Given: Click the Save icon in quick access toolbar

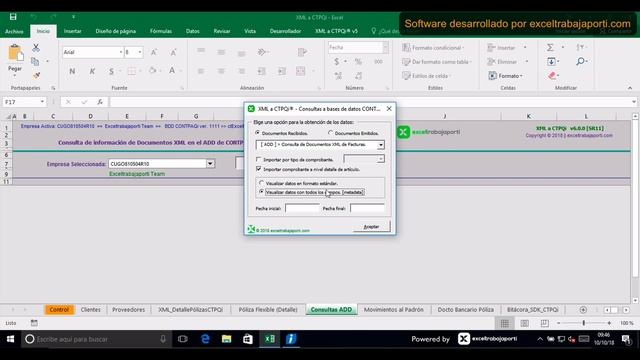Looking at the screenshot, I should pos(13,17).
